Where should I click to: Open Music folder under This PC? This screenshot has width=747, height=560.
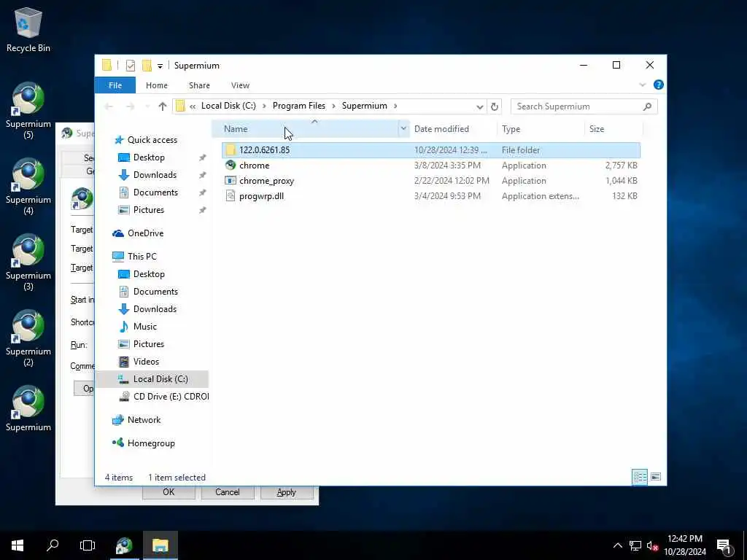click(145, 327)
